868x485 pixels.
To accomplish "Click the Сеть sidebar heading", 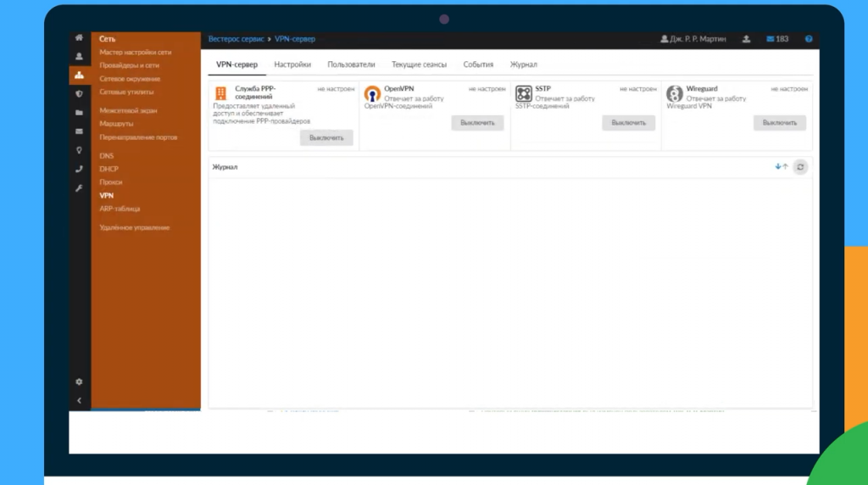I will 108,39.
